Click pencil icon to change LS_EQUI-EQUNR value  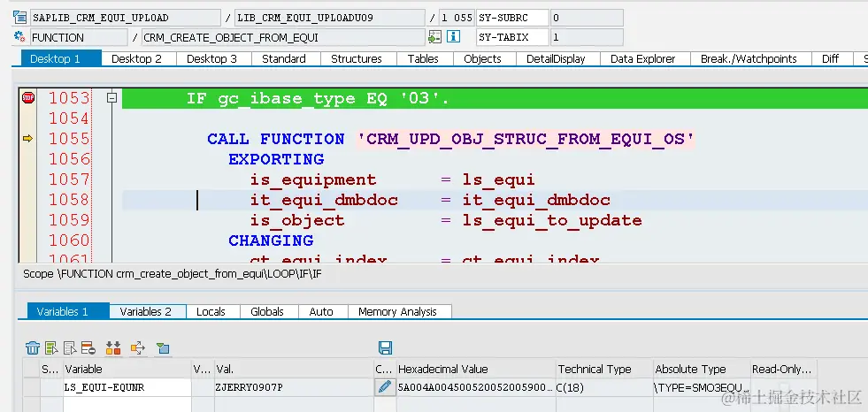[x=384, y=387]
